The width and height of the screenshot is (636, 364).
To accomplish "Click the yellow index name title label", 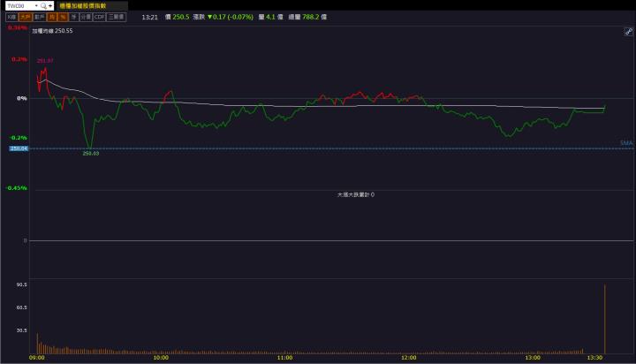I will 83,5.
